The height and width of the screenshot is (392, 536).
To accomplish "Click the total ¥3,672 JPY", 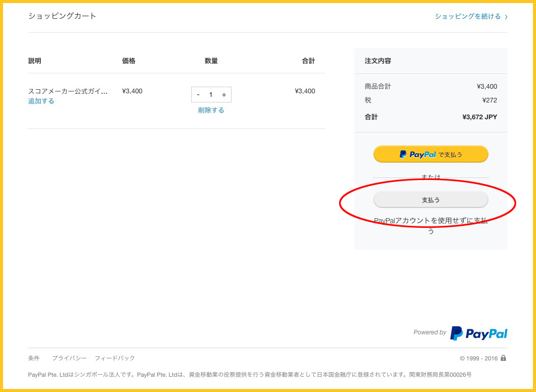I will point(479,117).
